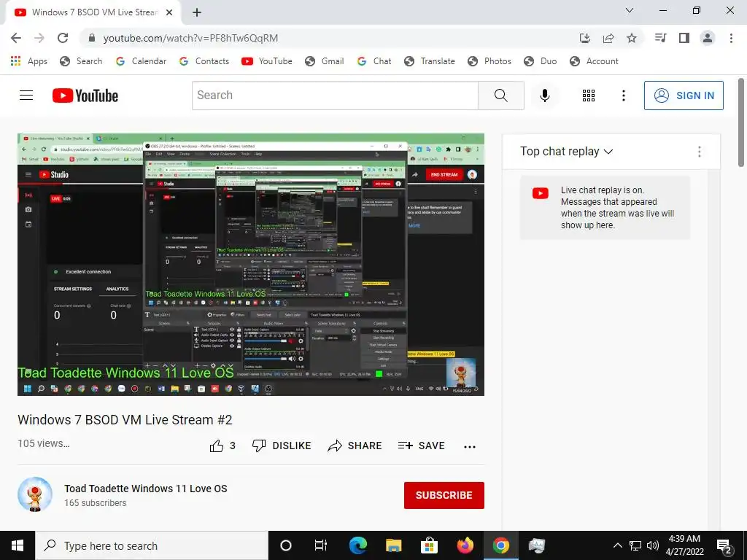Open Chrome tab search chevron
The width and height of the screenshot is (747, 560).
click(630, 10)
